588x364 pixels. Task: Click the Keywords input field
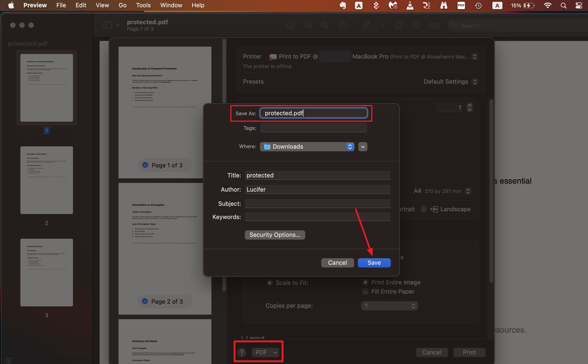coord(318,217)
